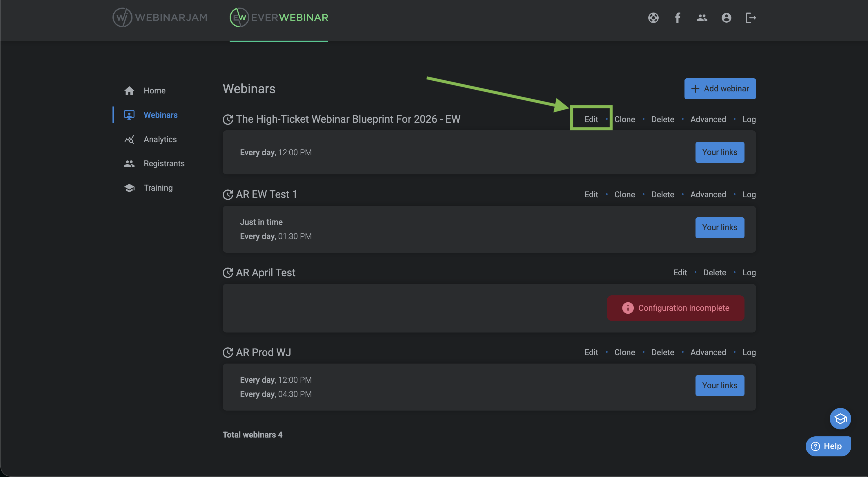
Task: Click the Training graduation cap icon in sidebar
Action: point(129,188)
